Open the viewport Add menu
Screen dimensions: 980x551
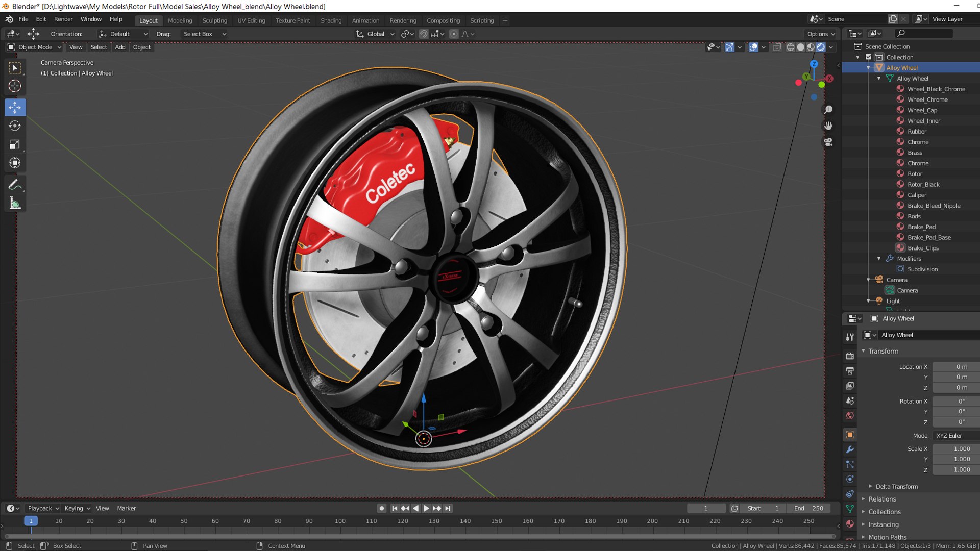point(120,47)
